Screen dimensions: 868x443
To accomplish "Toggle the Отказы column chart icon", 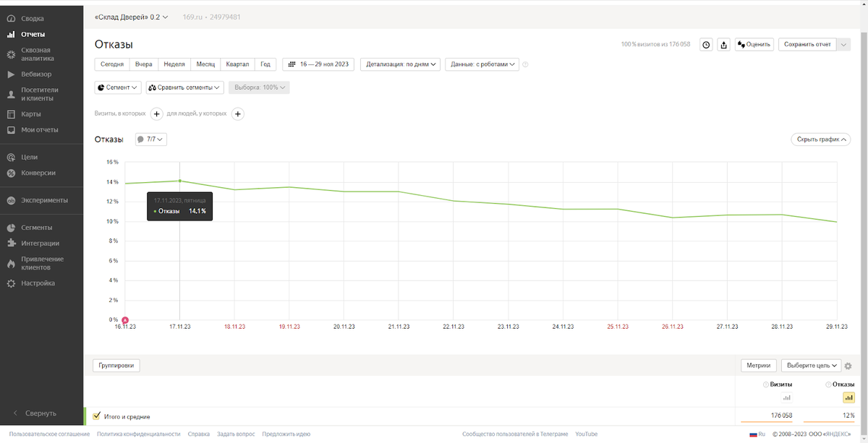I will (x=849, y=397).
